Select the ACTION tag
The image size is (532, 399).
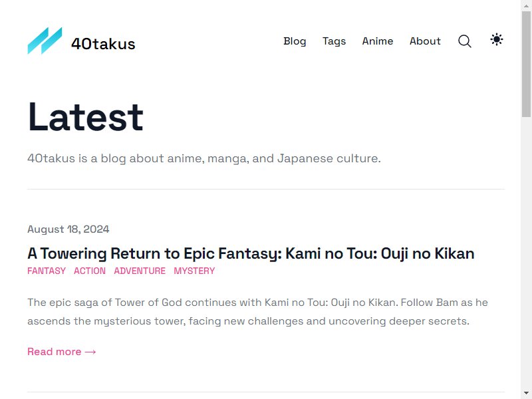pyautogui.click(x=90, y=271)
